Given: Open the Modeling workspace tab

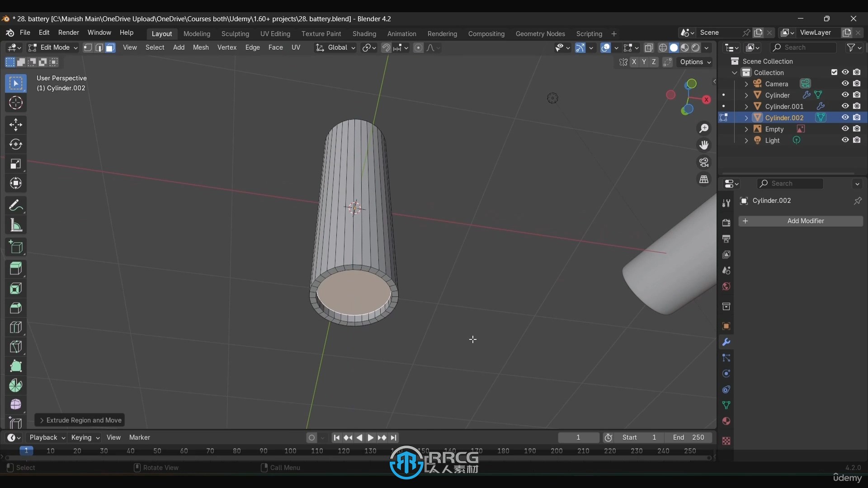Looking at the screenshot, I should point(196,33).
